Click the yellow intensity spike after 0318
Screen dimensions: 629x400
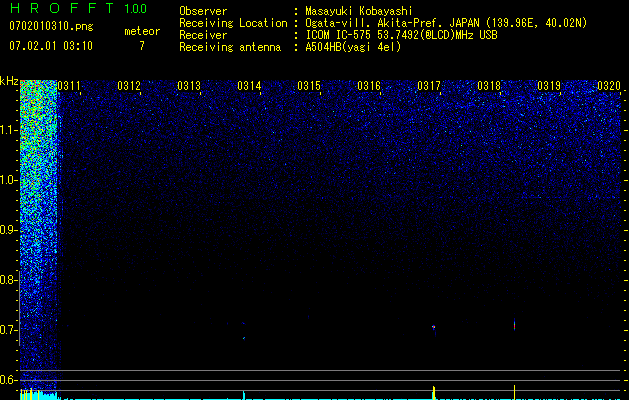coord(514,392)
